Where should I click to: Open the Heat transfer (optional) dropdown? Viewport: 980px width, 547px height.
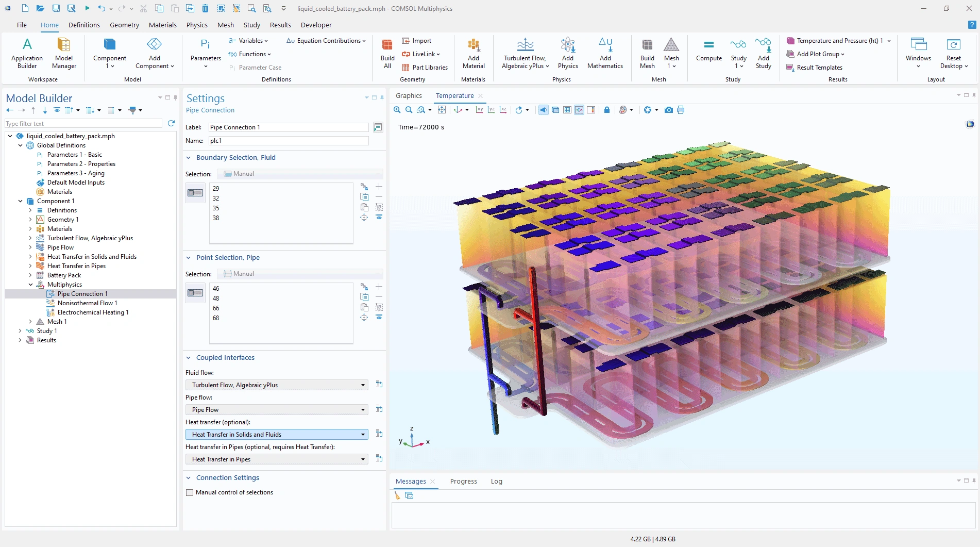277,435
